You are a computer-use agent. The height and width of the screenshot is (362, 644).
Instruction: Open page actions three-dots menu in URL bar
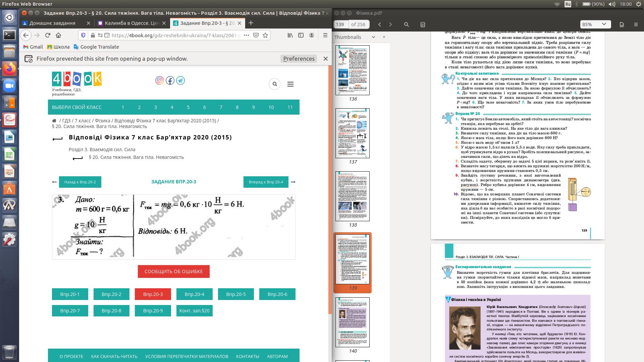(x=246, y=35)
